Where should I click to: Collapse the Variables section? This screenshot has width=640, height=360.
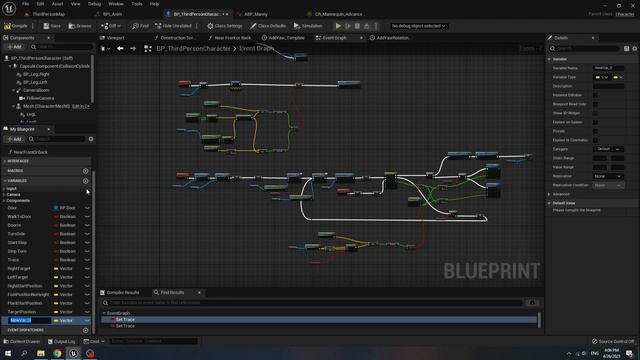click(x=5, y=180)
